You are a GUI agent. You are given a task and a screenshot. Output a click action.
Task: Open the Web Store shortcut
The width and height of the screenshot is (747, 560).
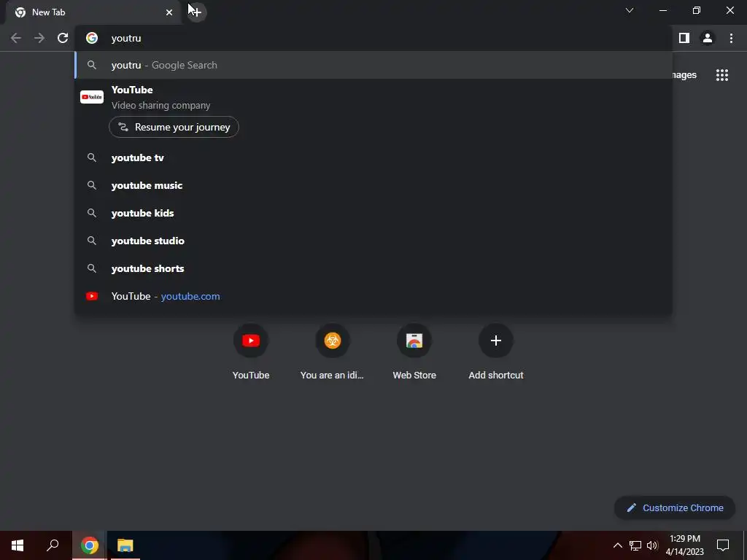pos(414,352)
